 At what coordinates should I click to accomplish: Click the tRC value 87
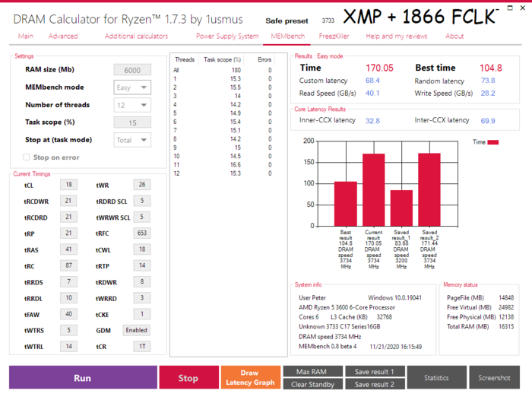click(x=68, y=265)
